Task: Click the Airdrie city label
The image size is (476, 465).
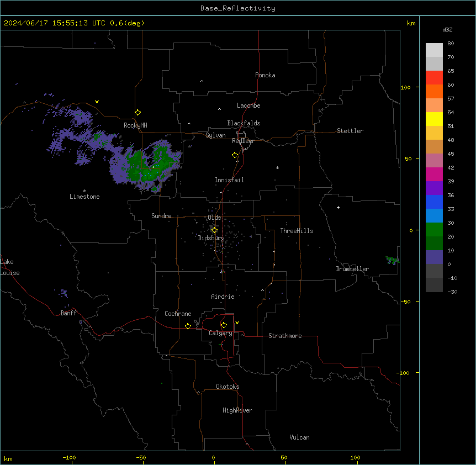Action: [223, 297]
